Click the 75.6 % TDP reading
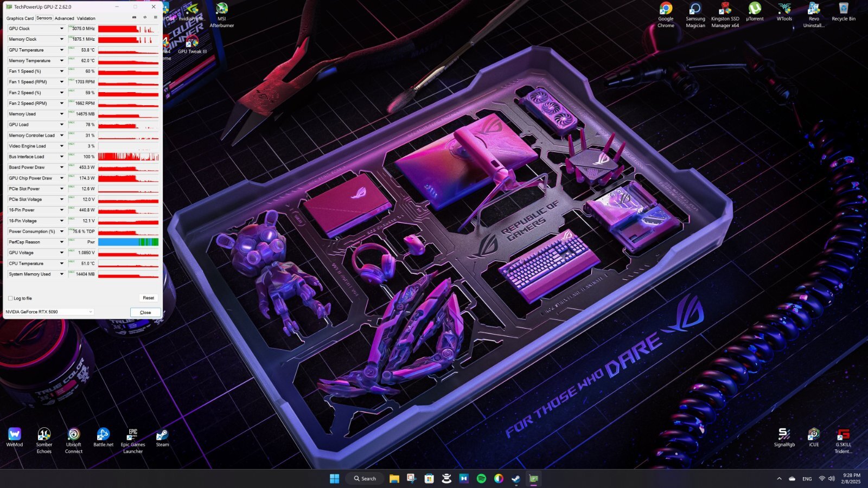The width and height of the screenshot is (868, 488). 84,232
